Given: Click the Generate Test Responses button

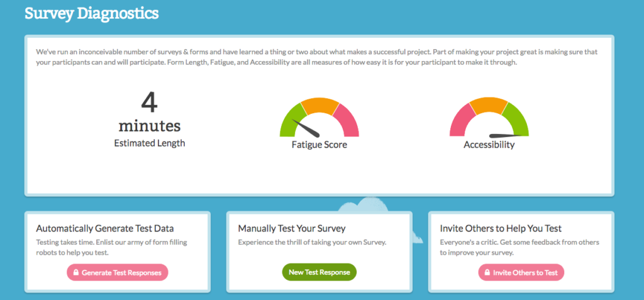Looking at the screenshot, I should tap(118, 272).
